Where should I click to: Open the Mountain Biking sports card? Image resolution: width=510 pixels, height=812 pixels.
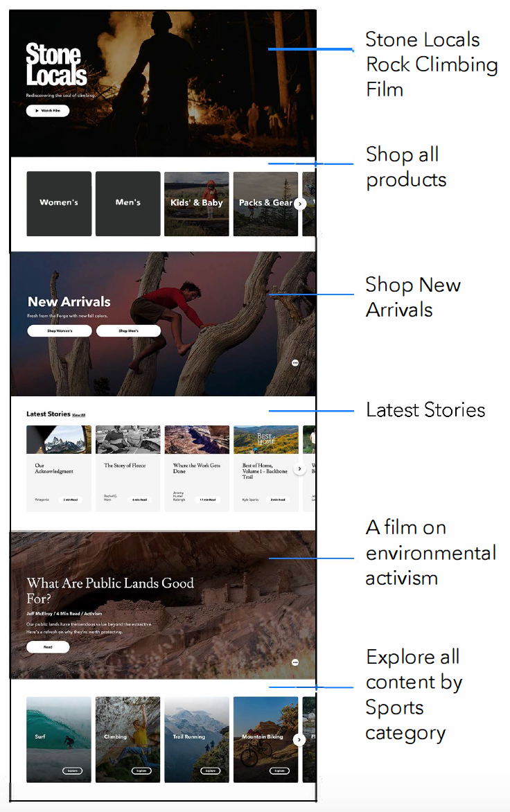tap(265, 739)
